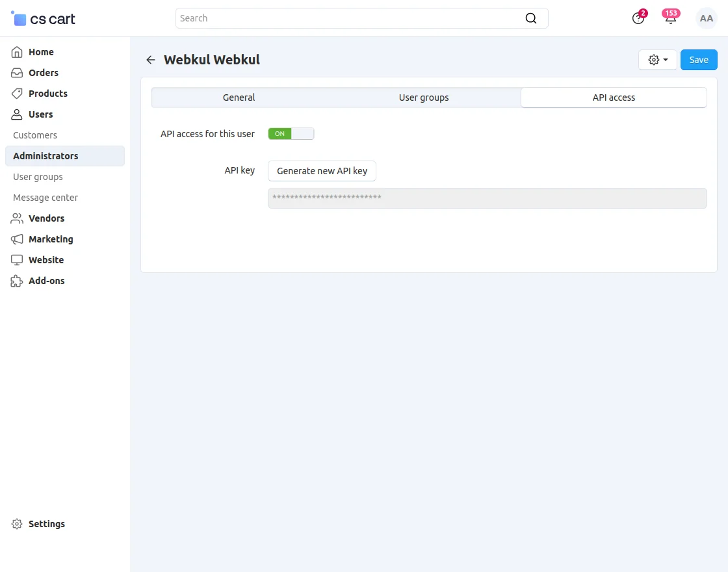Open Orders text link in sidebar
728x572 pixels.
(43, 73)
